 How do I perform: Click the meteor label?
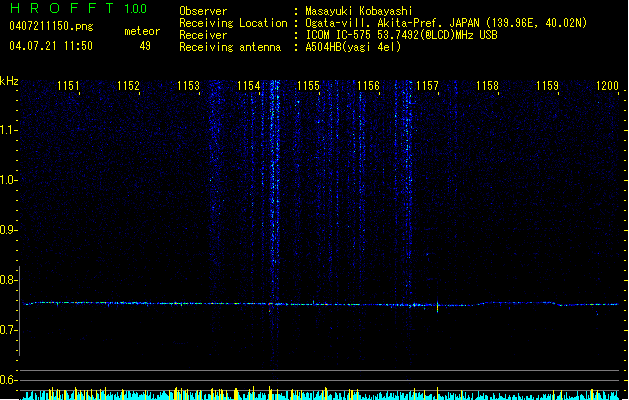(x=142, y=31)
